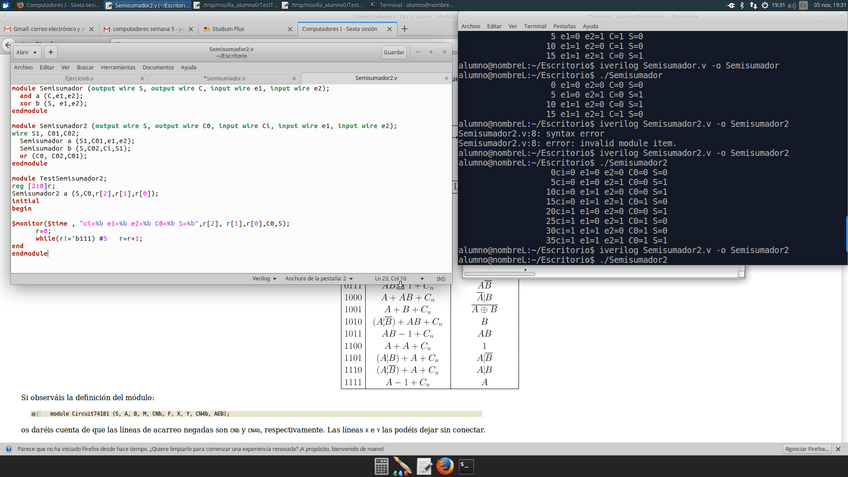
Task: Toggle the INS insert mode indicator
Action: tap(441, 278)
